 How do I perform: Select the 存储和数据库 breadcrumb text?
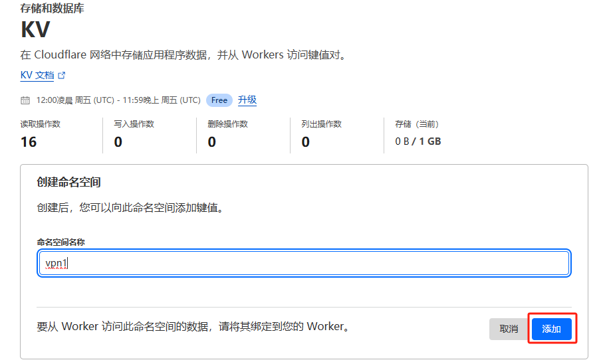click(x=53, y=8)
